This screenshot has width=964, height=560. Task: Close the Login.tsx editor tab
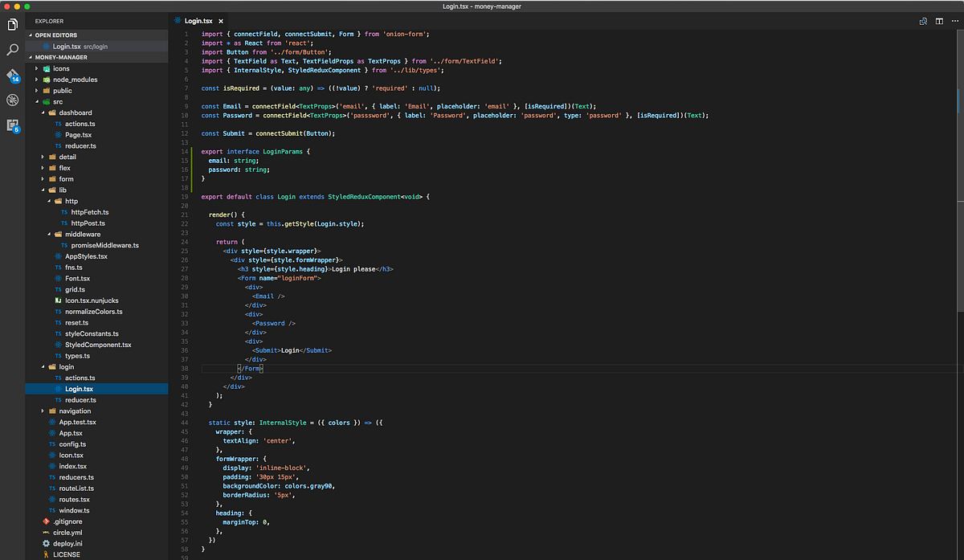click(221, 21)
